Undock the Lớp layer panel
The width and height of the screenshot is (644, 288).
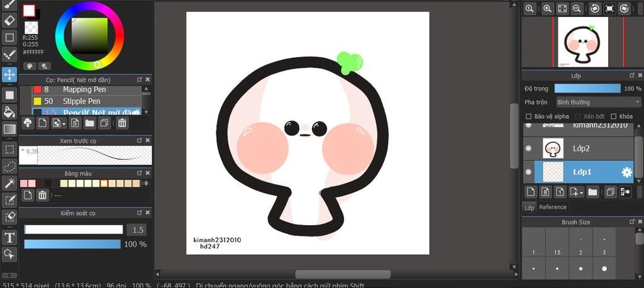[632, 75]
